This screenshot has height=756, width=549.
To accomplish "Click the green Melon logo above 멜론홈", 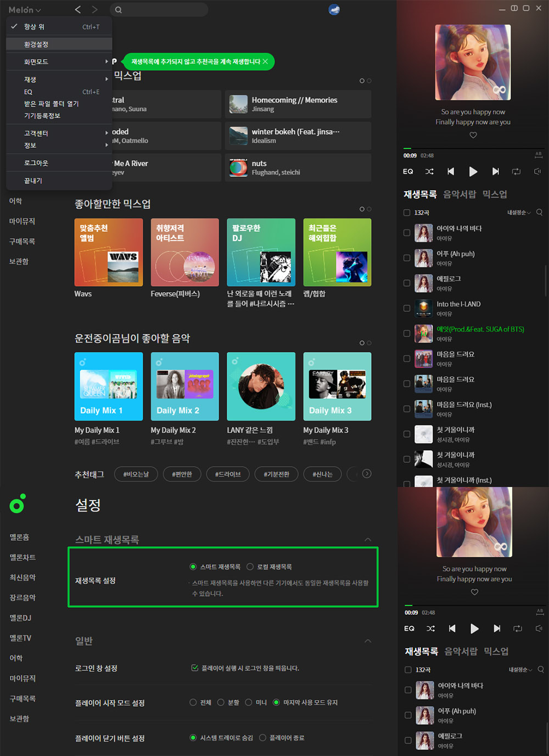I will click(x=18, y=503).
